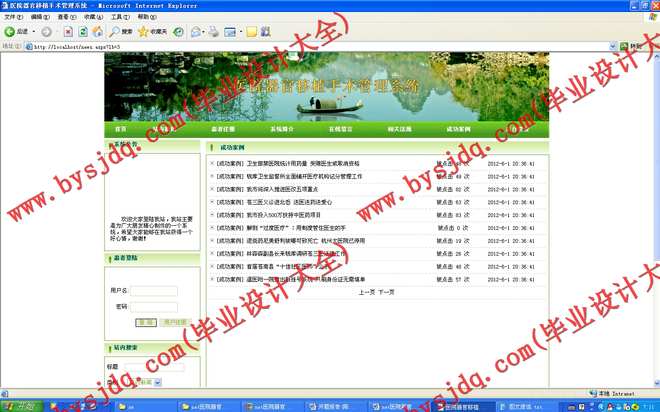The width and height of the screenshot is (660, 412).
Task: Click the Mail icon in IE toolbar
Action: pyautogui.click(x=196, y=32)
